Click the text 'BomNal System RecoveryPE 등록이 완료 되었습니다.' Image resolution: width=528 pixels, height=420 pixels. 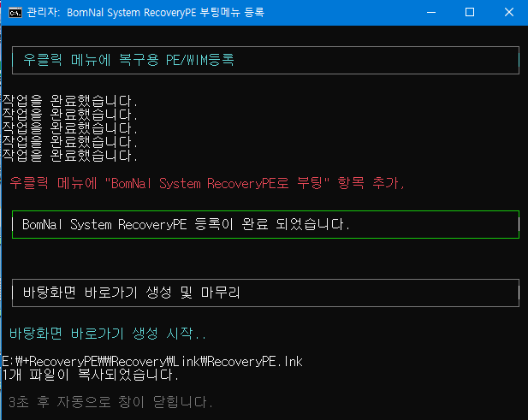187,224
